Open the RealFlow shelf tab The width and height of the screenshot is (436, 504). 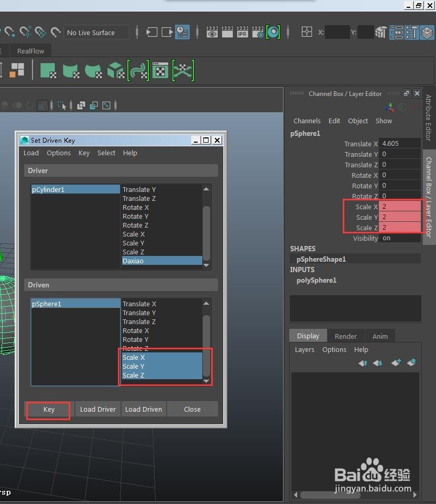[30, 51]
